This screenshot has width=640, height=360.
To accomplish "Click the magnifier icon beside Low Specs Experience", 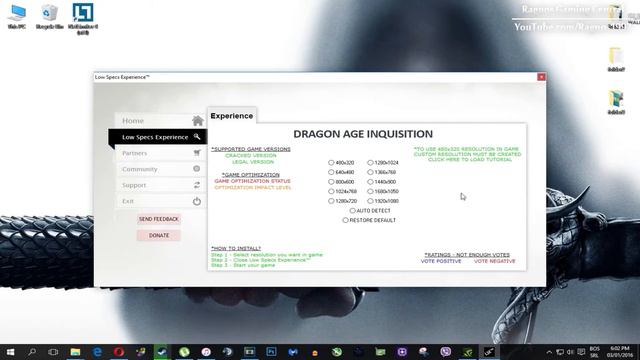I will coord(197,137).
